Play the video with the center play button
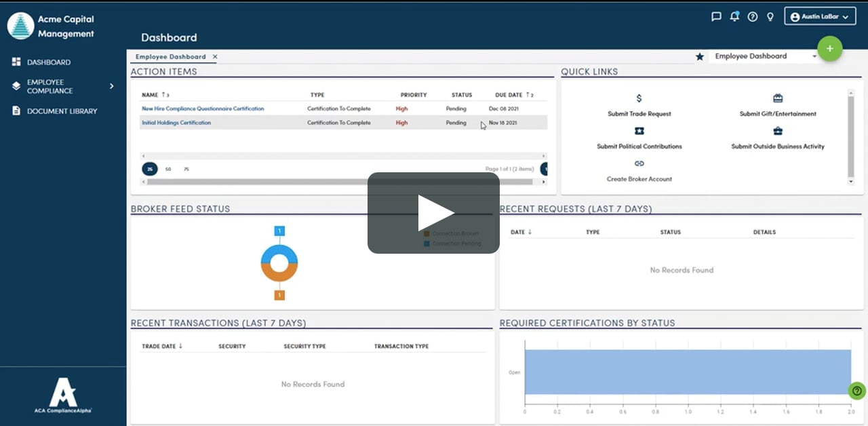Viewport: 868px width, 426px height. (434, 213)
